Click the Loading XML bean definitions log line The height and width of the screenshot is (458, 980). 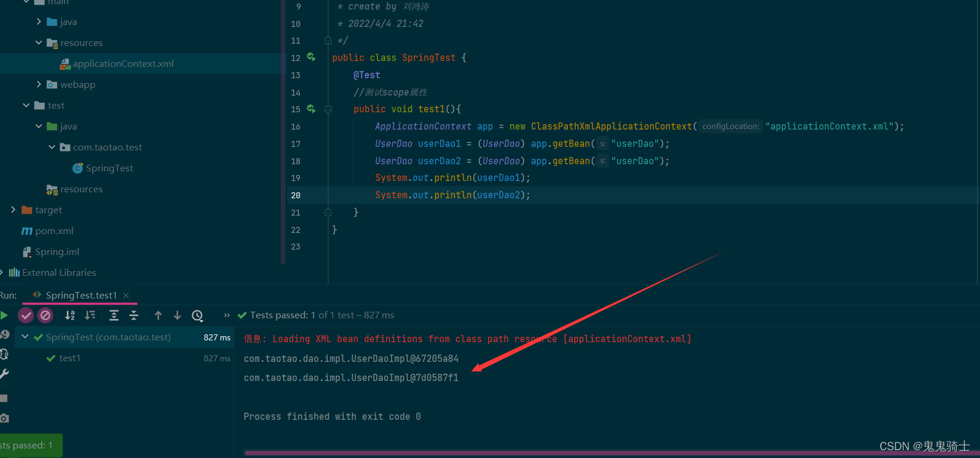click(468, 339)
